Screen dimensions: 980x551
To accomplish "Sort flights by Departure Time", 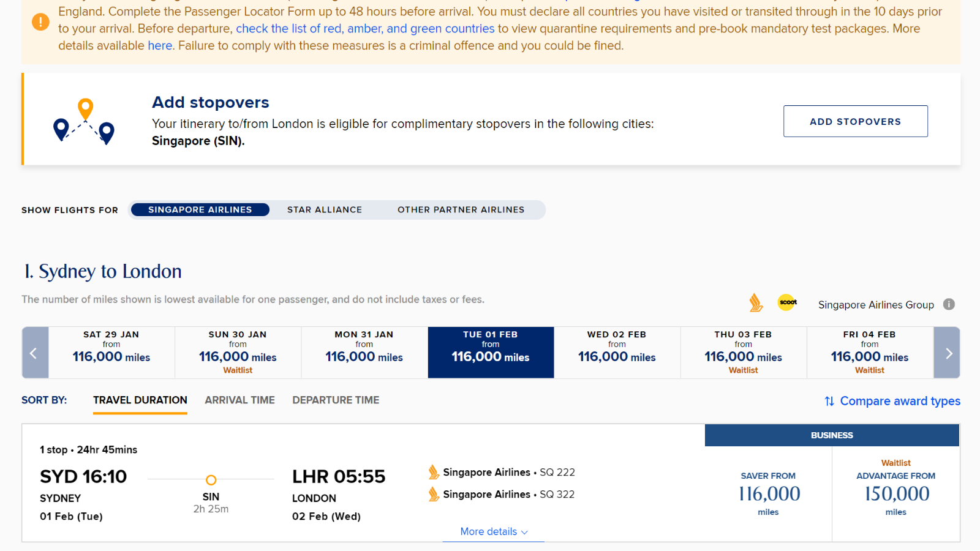I will 336,400.
